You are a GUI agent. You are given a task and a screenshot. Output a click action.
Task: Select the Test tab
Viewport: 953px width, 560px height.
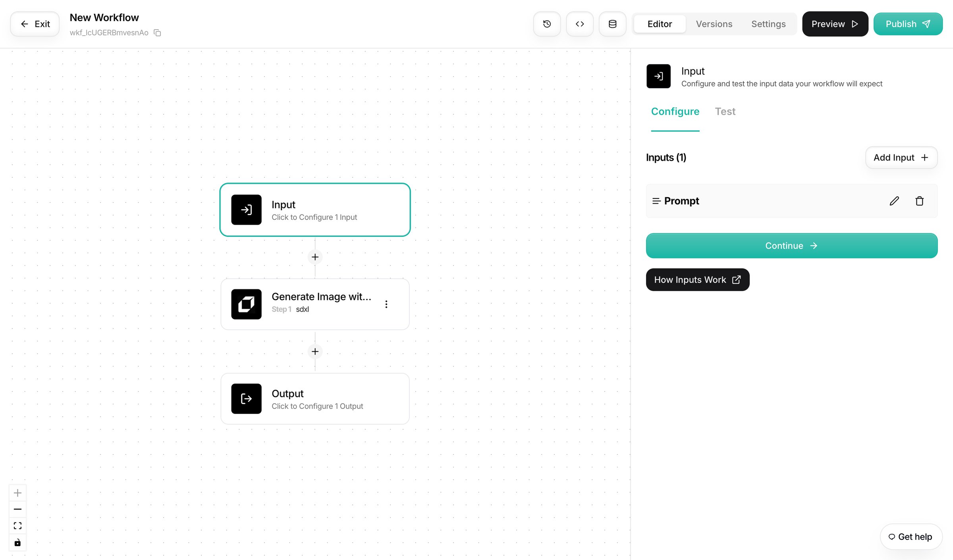(725, 112)
